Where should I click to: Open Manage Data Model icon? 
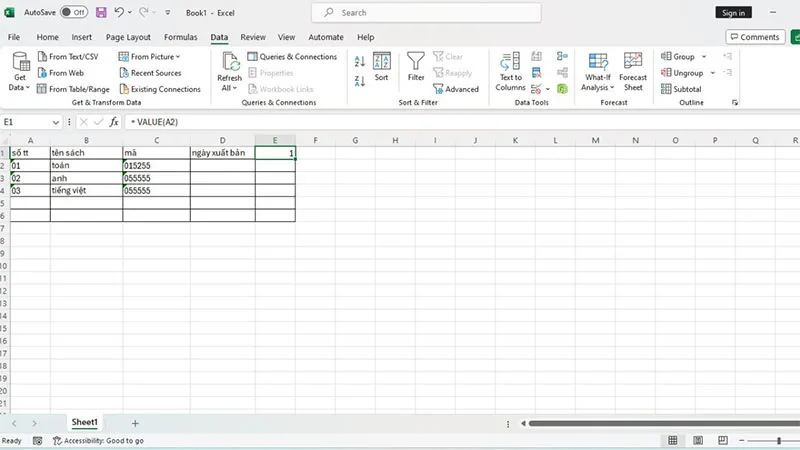pyautogui.click(x=562, y=89)
